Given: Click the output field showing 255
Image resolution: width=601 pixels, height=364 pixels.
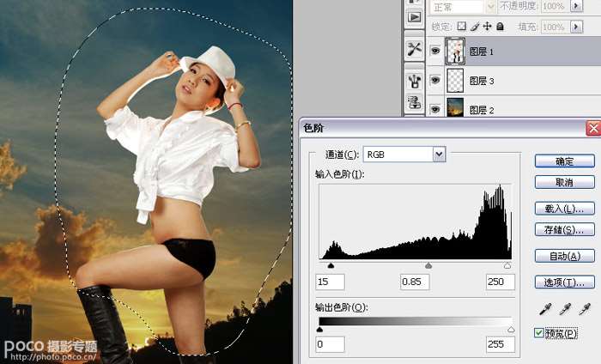Looking at the screenshot, I should pyautogui.click(x=500, y=344).
